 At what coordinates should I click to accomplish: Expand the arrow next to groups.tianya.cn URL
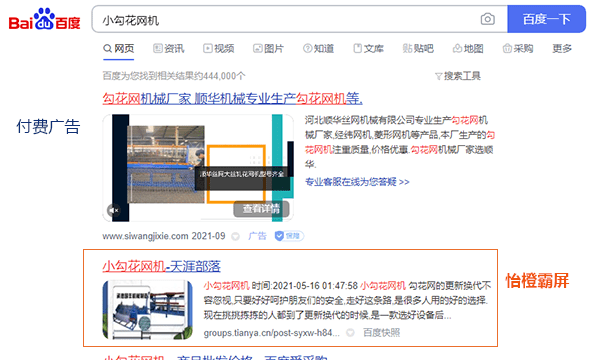click(350, 333)
